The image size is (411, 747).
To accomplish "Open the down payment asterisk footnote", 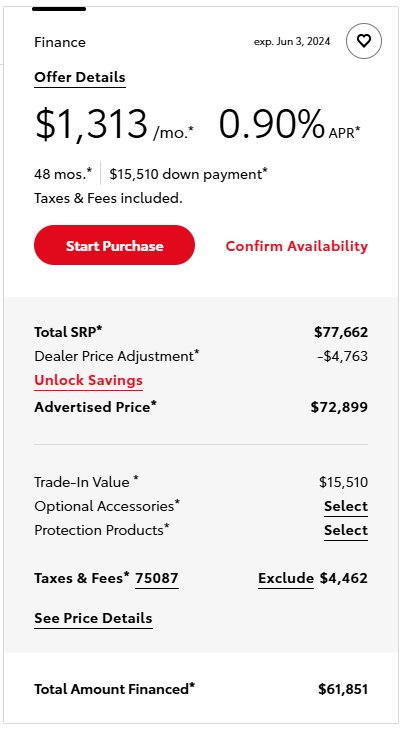I will pos(265,171).
